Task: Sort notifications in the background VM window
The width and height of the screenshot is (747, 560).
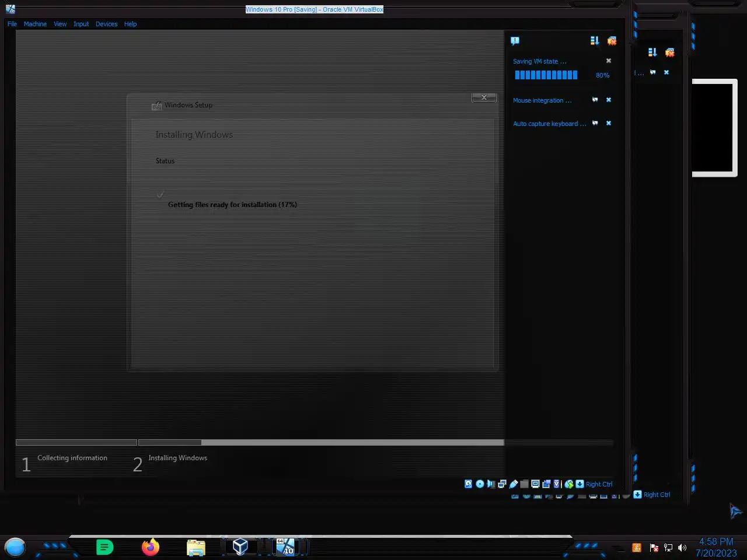Action: 652,52
